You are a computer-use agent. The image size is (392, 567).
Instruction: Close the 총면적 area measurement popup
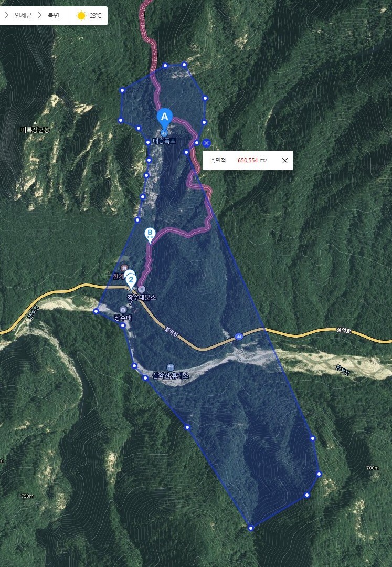[285, 161]
